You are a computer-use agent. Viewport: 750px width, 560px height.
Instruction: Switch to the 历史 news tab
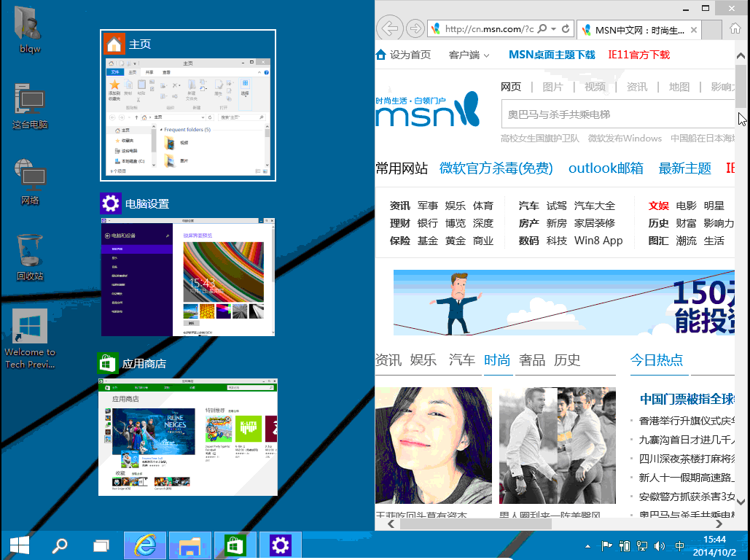pos(567,360)
